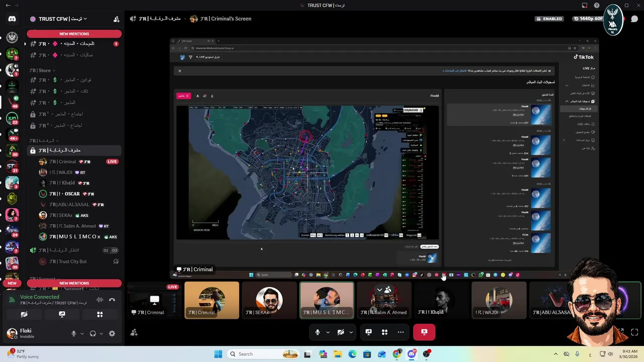This screenshot has width=644, height=362.
Task: Open locked voice channel TR² اجتماع • المتجر
Action: [x=74, y=126]
